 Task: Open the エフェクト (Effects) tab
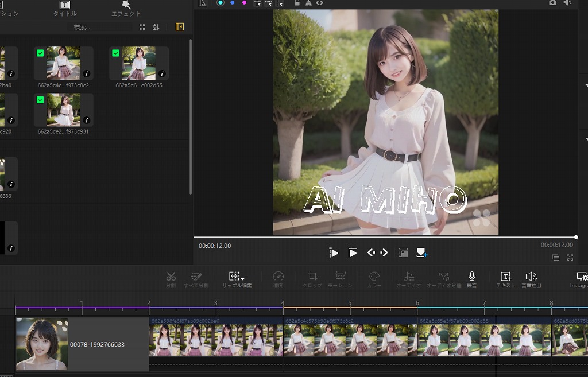click(x=126, y=9)
